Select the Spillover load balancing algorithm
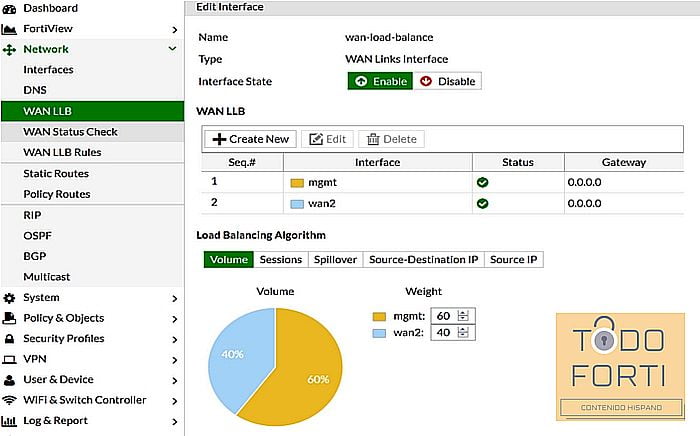 tap(335, 259)
